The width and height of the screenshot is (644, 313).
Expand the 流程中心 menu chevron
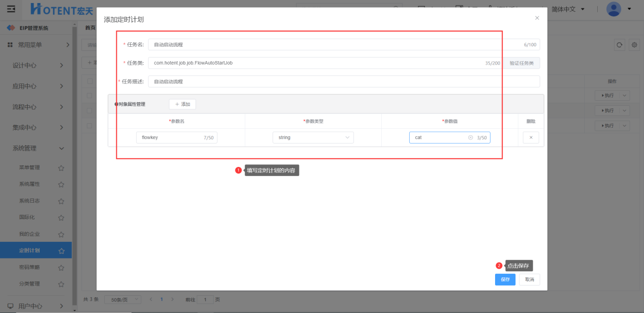(x=61, y=107)
